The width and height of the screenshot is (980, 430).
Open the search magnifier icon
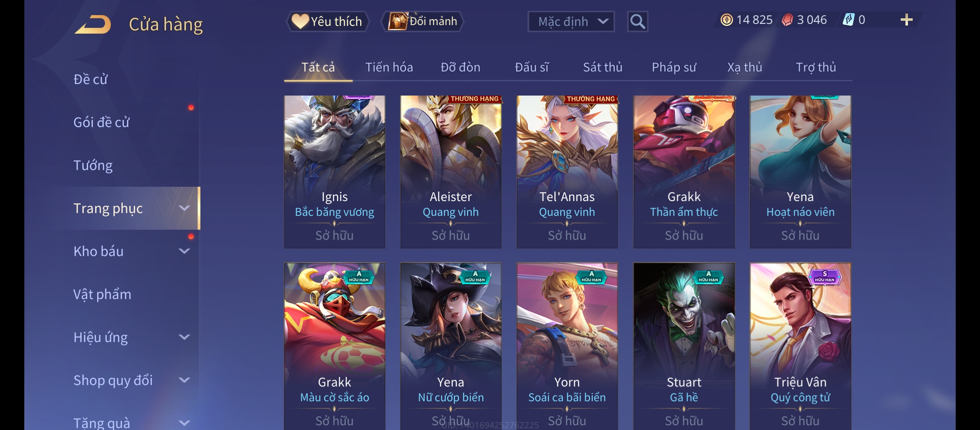pyautogui.click(x=637, y=21)
